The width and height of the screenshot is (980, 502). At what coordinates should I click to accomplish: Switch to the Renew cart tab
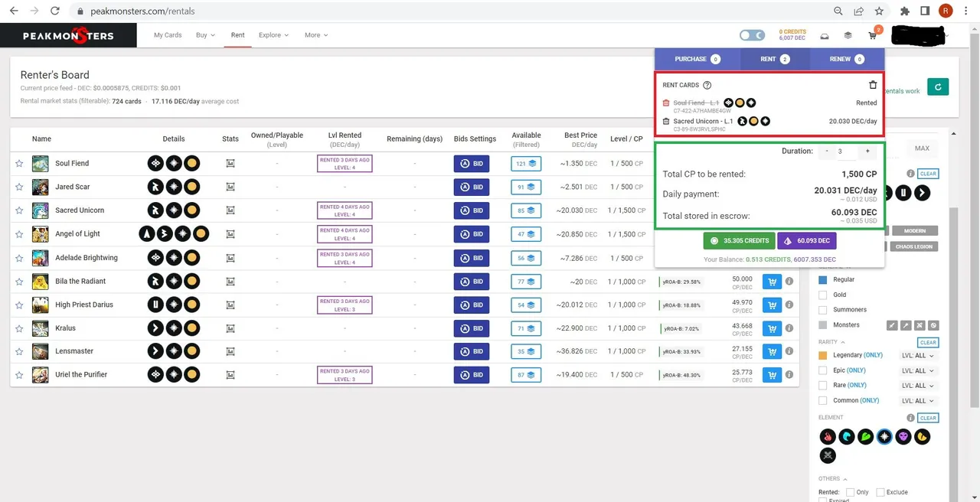point(847,59)
